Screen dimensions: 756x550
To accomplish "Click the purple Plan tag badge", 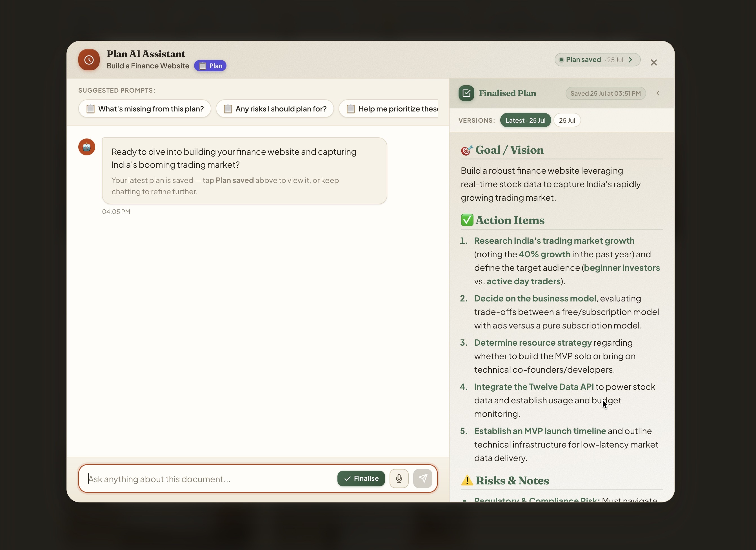I will [210, 66].
